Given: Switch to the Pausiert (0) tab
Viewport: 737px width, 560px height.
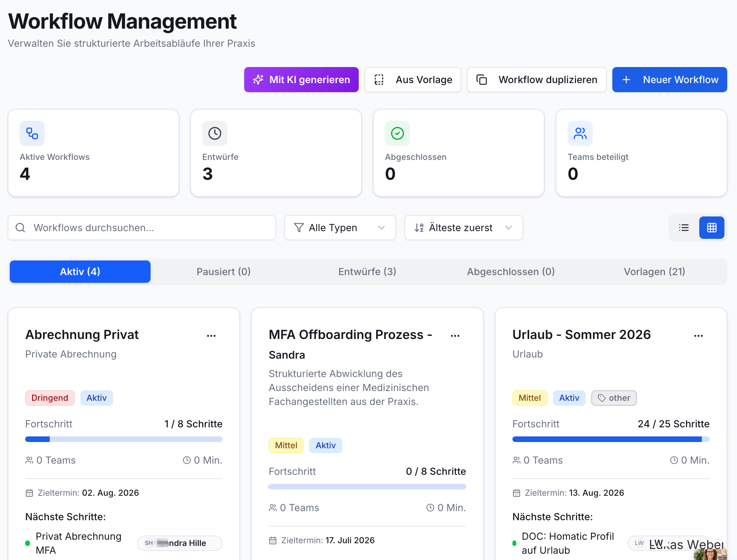Looking at the screenshot, I should [x=224, y=272].
